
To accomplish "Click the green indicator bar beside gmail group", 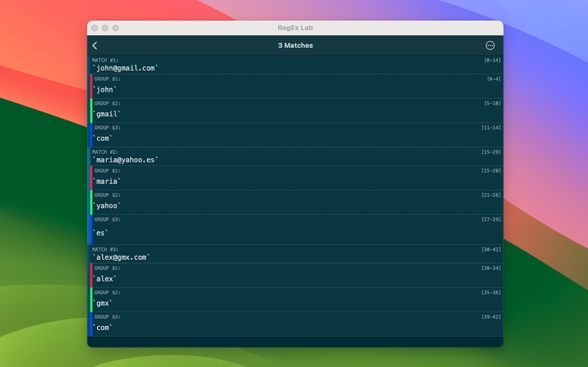I will click(91, 110).
